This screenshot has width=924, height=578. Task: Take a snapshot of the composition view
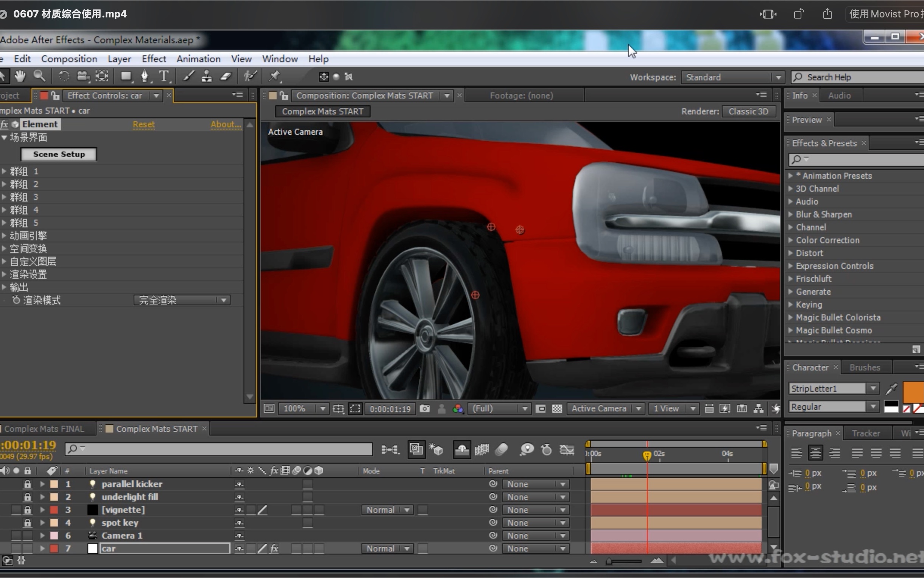click(425, 408)
